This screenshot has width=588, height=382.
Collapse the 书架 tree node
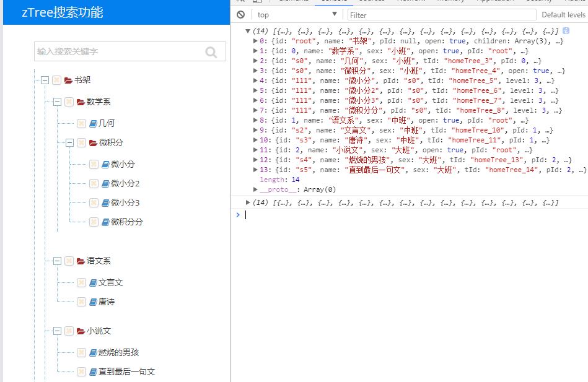45,80
